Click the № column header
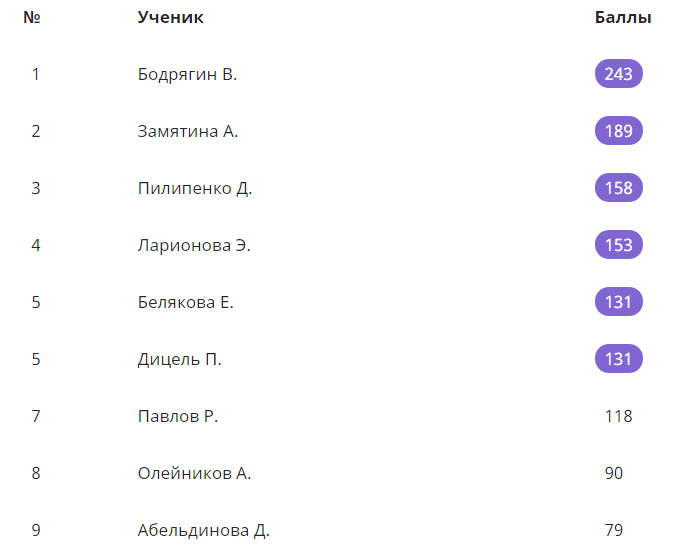 [x=32, y=17]
